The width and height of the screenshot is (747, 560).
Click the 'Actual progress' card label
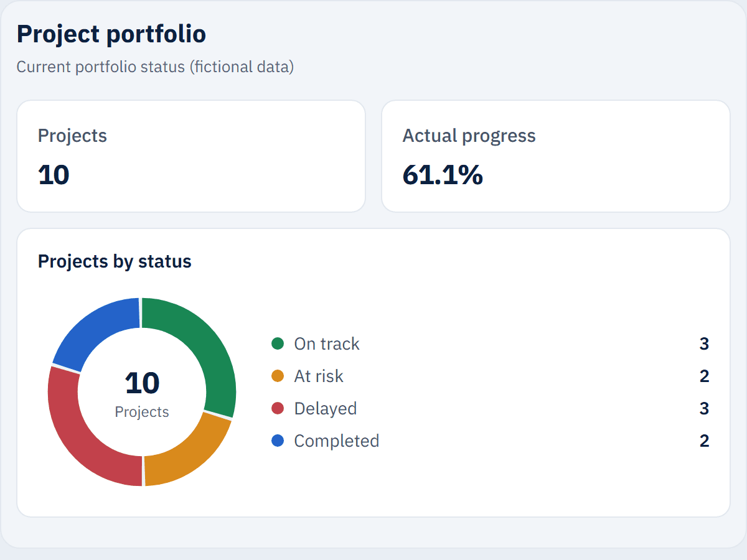click(x=469, y=136)
